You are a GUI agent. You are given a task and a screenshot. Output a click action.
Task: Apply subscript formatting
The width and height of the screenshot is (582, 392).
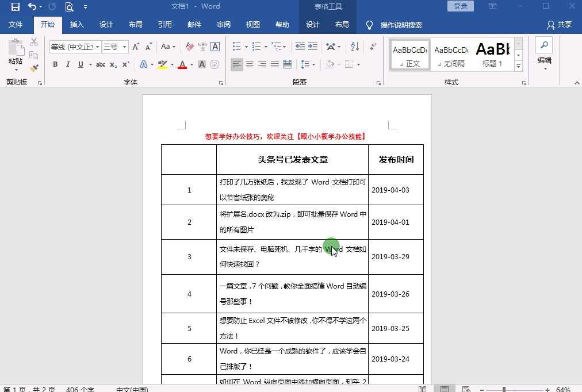click(113, 64)
